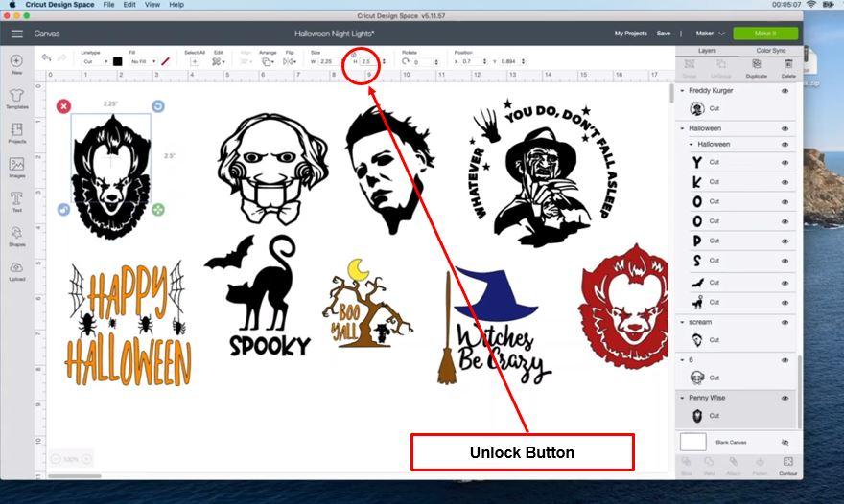
Task: Open the hamburger menu beside Canvas
Action: (x=17, y=34)
